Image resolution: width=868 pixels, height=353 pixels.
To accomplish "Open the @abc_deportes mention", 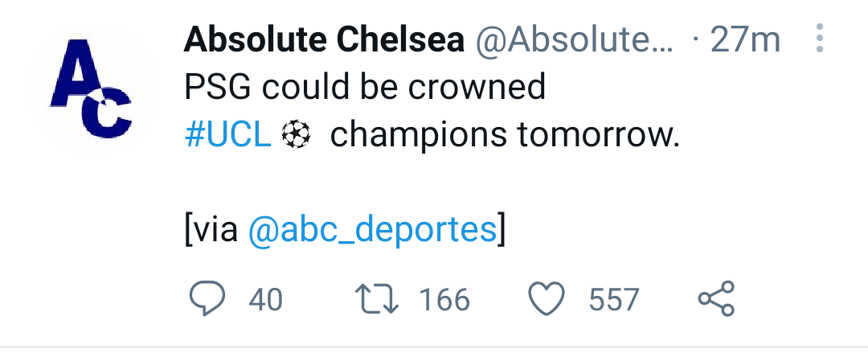I will (372, 229).
